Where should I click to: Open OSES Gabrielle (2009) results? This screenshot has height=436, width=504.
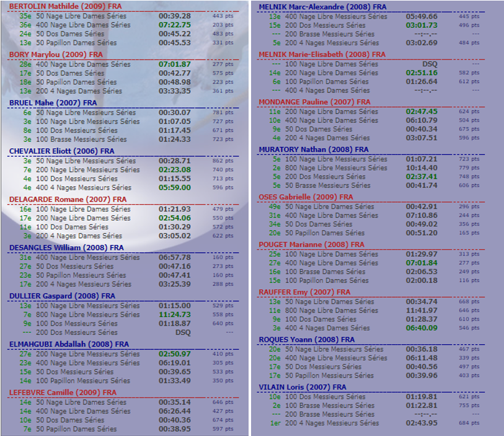306,197
